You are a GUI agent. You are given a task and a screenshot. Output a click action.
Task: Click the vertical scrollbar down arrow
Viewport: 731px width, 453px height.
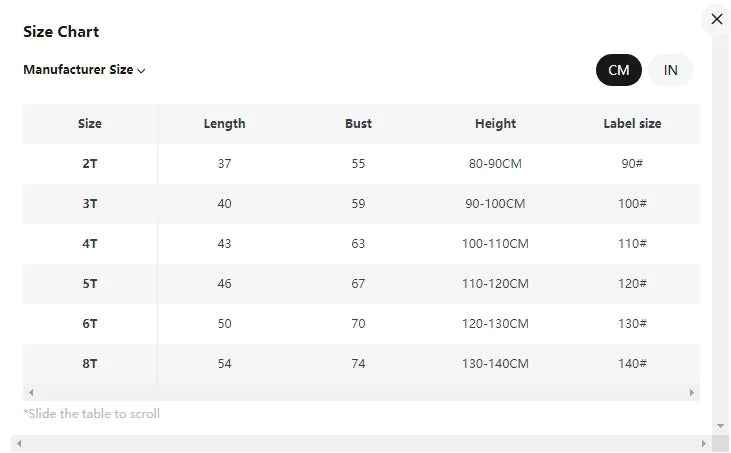point(720,426)
